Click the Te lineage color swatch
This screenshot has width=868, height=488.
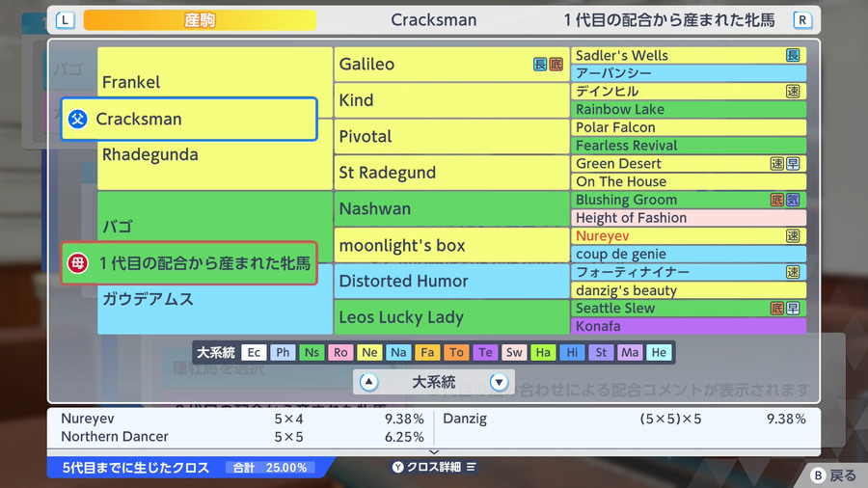pos(485,352)
